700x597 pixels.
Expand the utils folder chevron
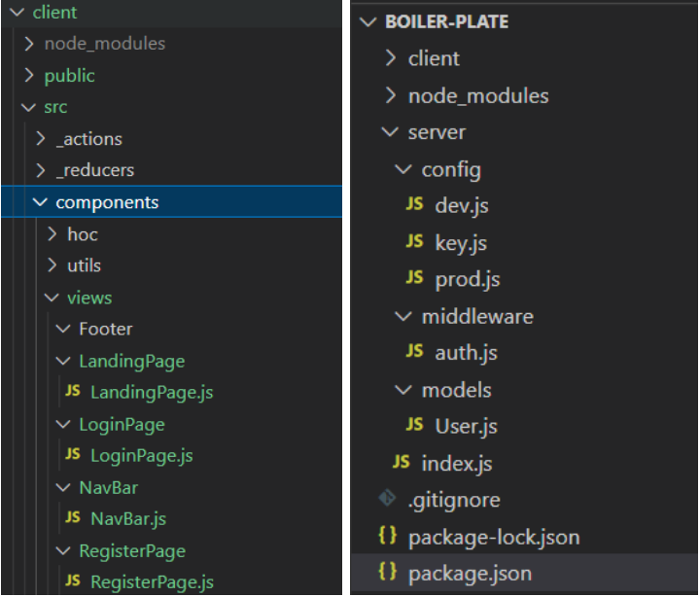pyautogui.click(x=52, y=265)
